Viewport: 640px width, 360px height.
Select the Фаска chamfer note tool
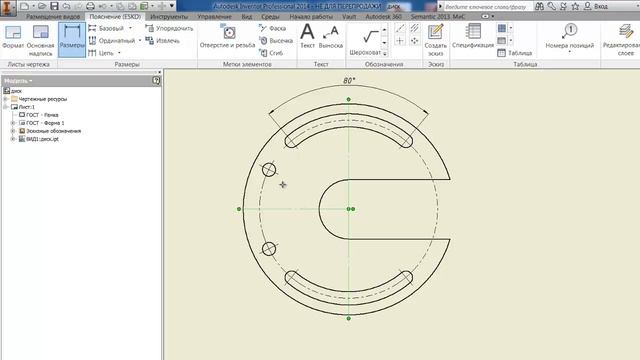click(x=272, y=28)
